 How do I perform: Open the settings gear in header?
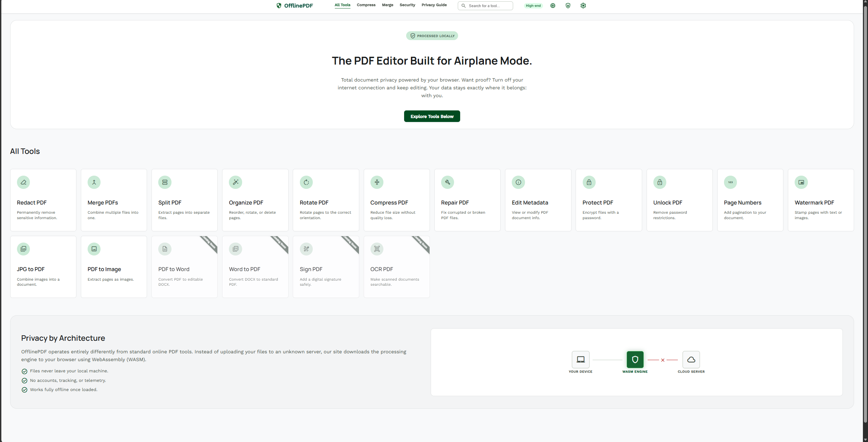583,5
